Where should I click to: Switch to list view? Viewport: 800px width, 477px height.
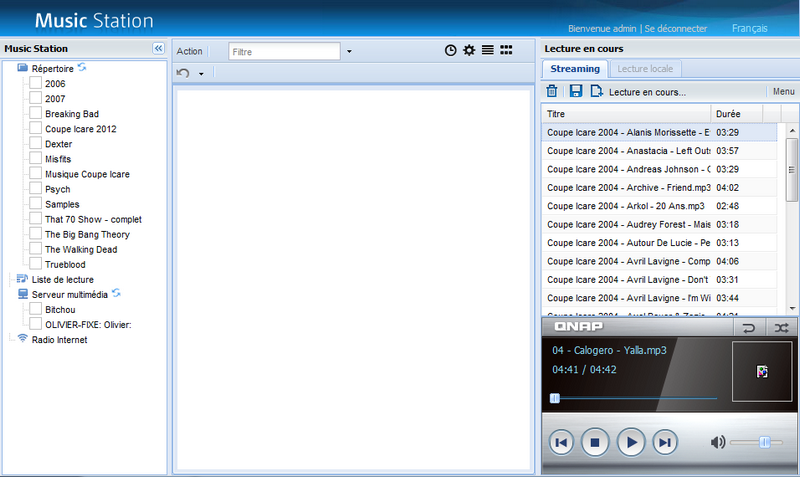pos(488,50)
